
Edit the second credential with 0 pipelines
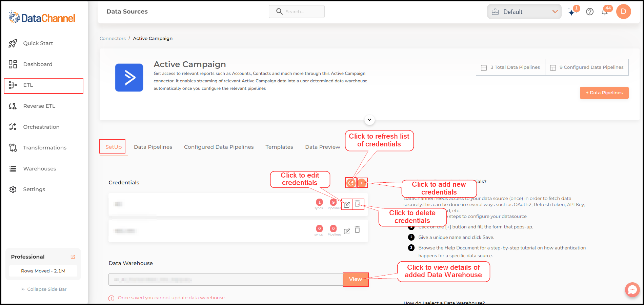347,231
